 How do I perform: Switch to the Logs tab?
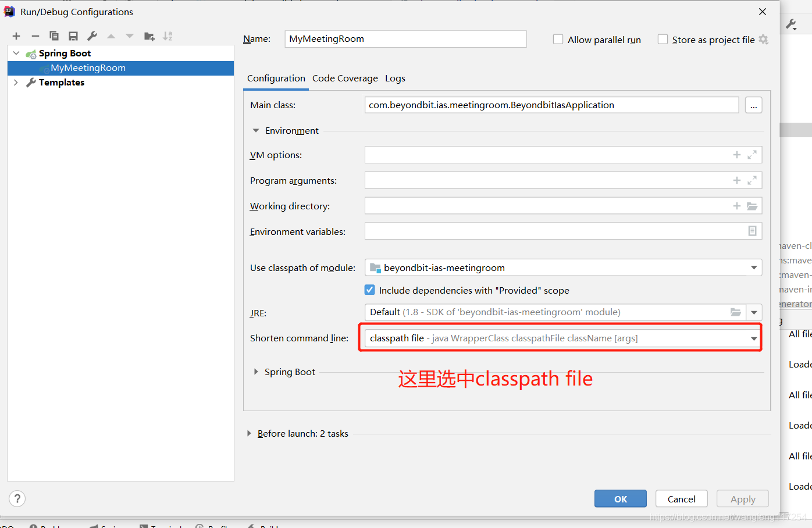tap(395, 79)
